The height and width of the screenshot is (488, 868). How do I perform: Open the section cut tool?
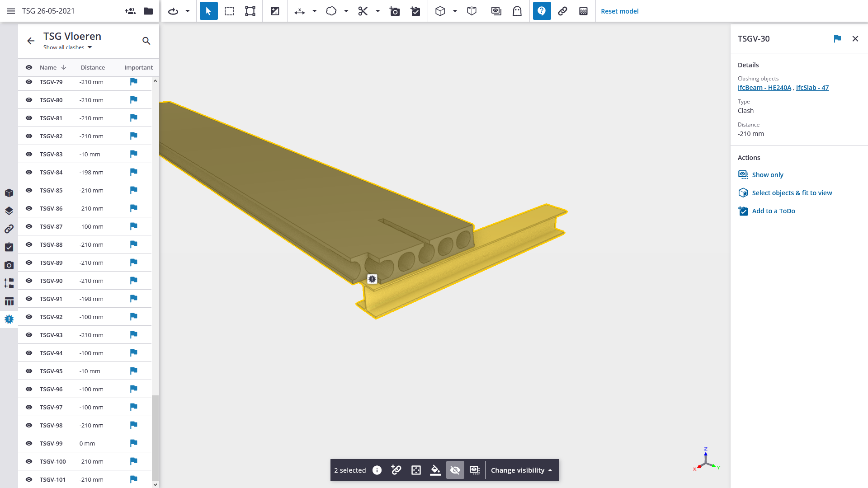pyautogui.click(x=363, y=11)
